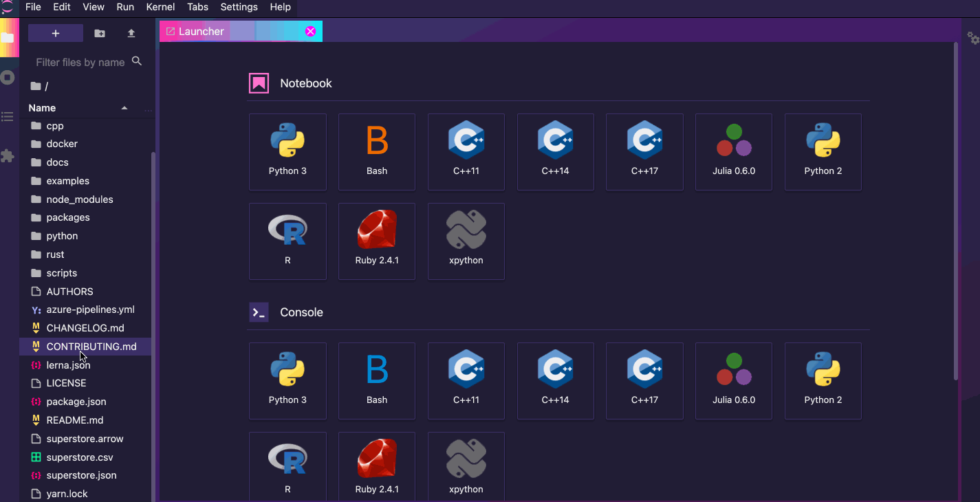Start an R console
This screenshot has height=502, width=980.
click(287, 466)
